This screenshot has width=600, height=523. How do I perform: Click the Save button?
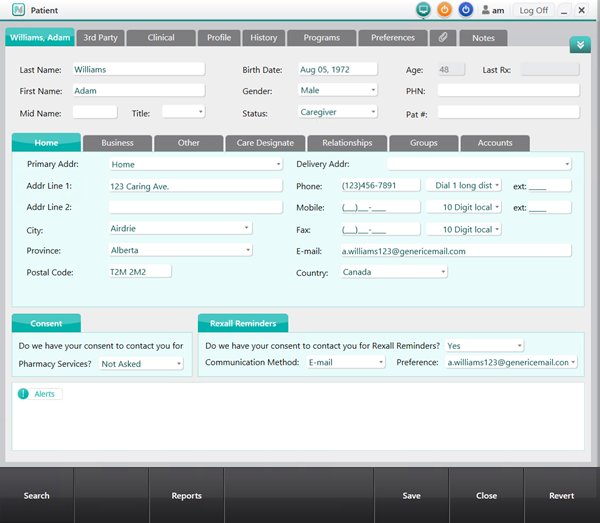point(411,496)
